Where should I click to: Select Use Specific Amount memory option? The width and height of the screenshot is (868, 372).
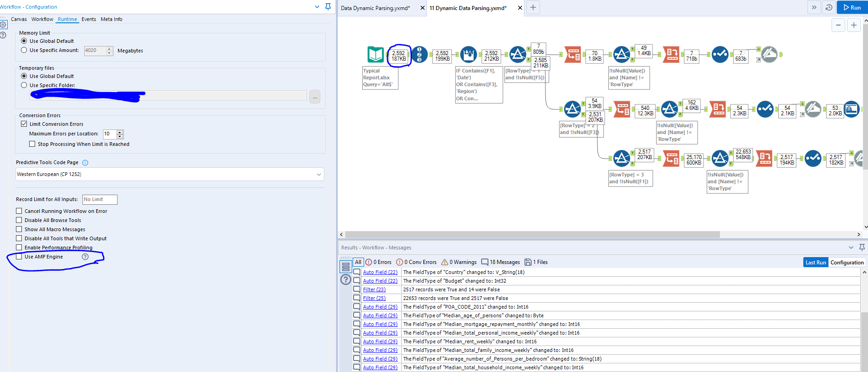[24, 50]
